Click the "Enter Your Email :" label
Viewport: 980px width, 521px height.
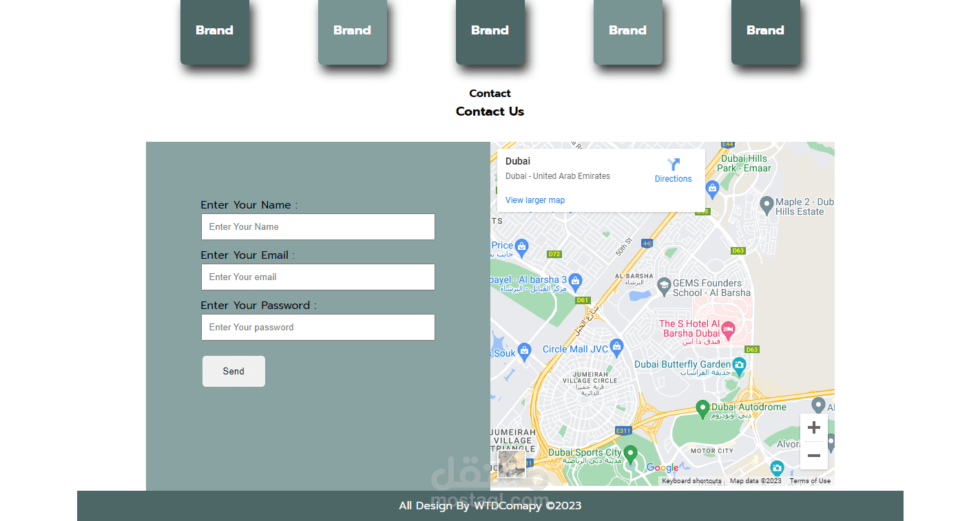(x=248, y=255)
